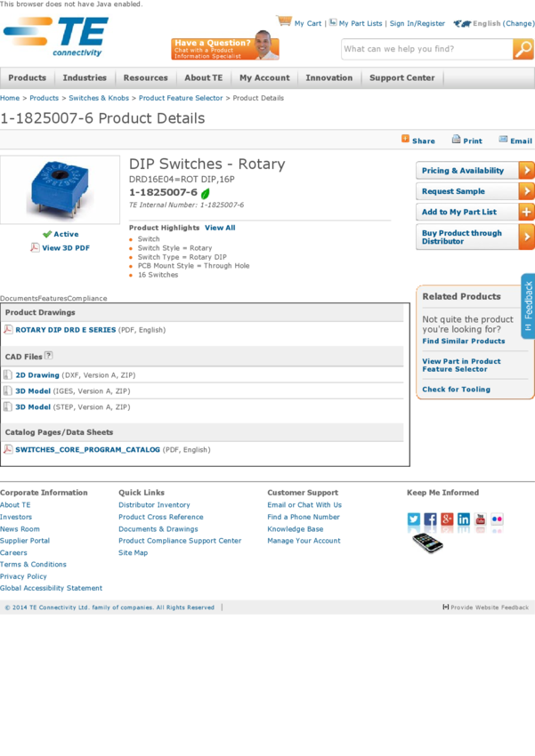The height and width of the screenshot is (756, 535).
Task: Click the Email envelope icon
Action: coord(503,140)
